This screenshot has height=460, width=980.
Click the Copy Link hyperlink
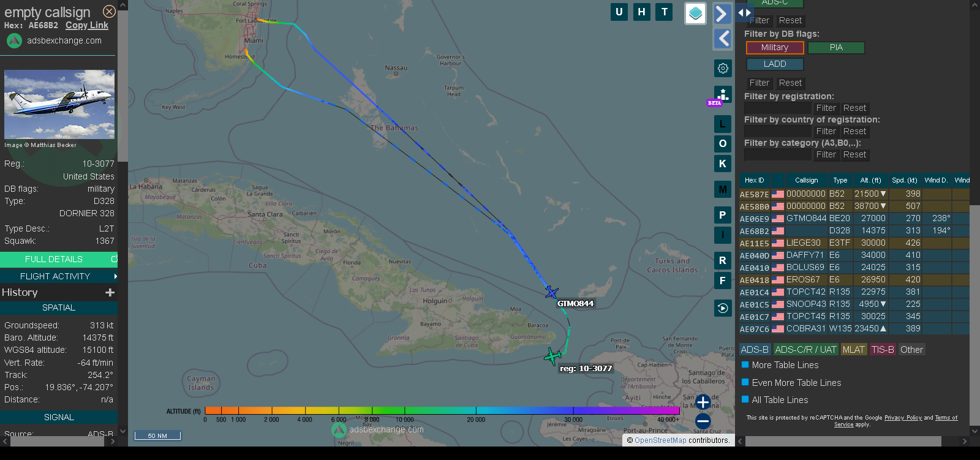pyautogui.click(x=87, y=25)
